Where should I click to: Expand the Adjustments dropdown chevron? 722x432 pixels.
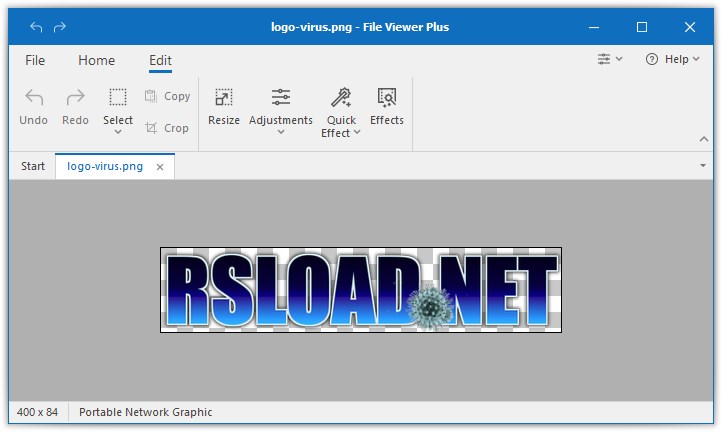281,132
